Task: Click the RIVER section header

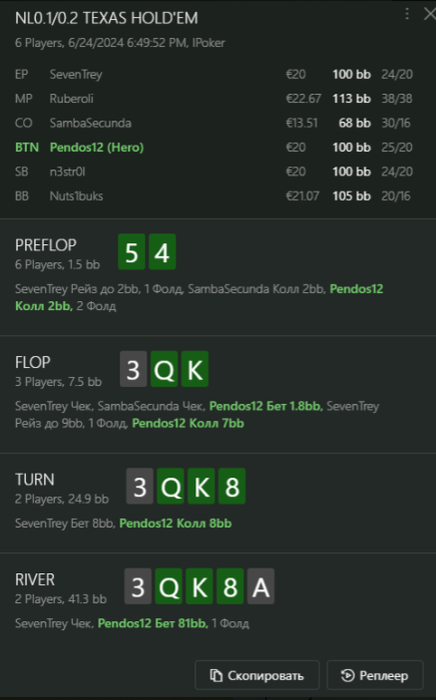Action: [x=35, y=579]
